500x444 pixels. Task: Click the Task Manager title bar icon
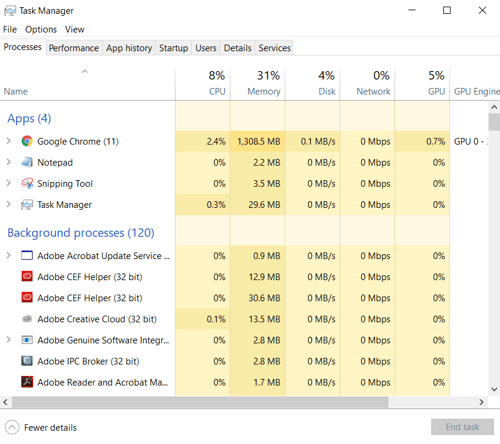[10, 11]
